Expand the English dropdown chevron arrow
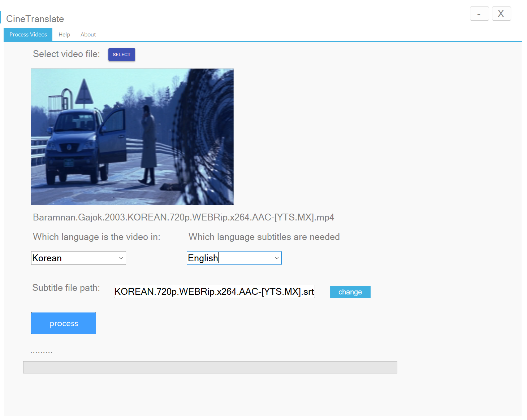This screenshot has width=527, height=420. click(x=276, y=258)
